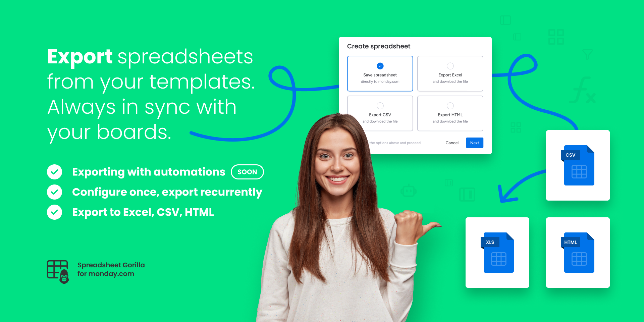
Task: Click the faded filter funnel icon
Action: [x=587, y=54]
